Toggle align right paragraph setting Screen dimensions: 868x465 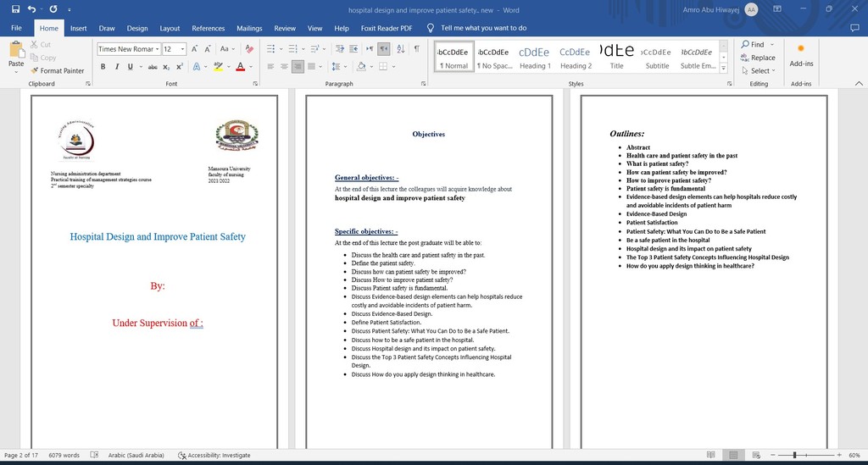tap(298, 66)
